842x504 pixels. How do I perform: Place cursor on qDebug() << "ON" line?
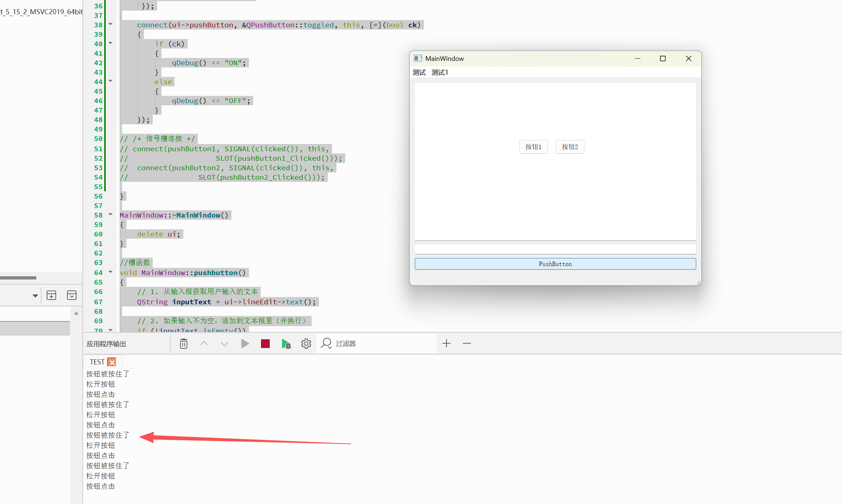click(x=209, y=63)
